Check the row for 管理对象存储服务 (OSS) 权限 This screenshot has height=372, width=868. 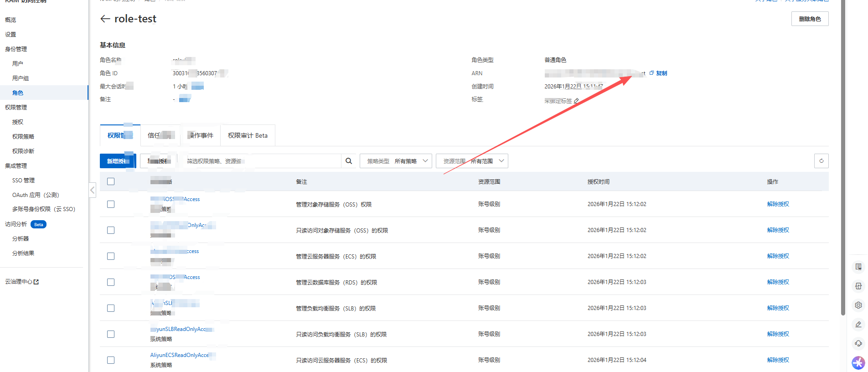(111, 204)
